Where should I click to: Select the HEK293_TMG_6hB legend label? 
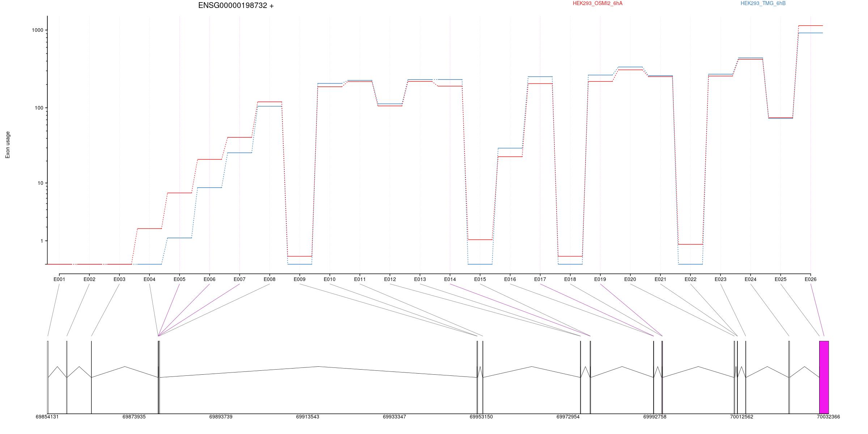[763, 3]
